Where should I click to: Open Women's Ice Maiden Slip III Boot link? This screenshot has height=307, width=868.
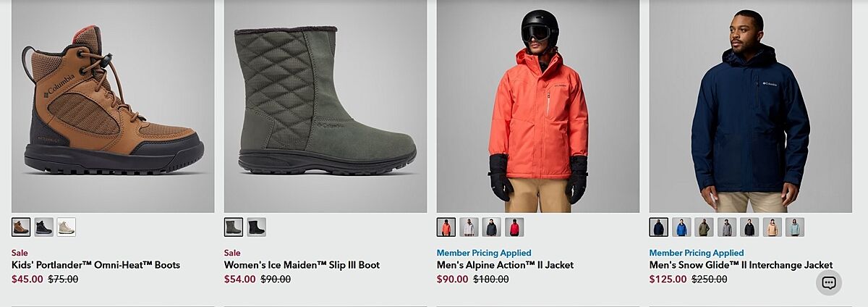tap(302, 265)
